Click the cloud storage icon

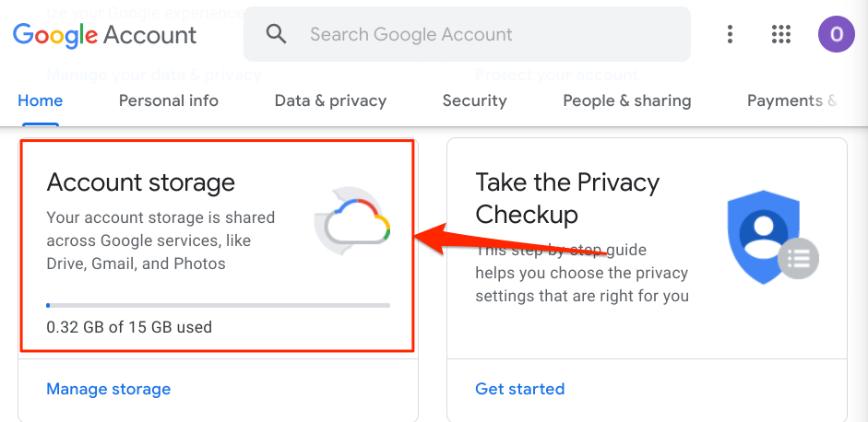[353, 220]
